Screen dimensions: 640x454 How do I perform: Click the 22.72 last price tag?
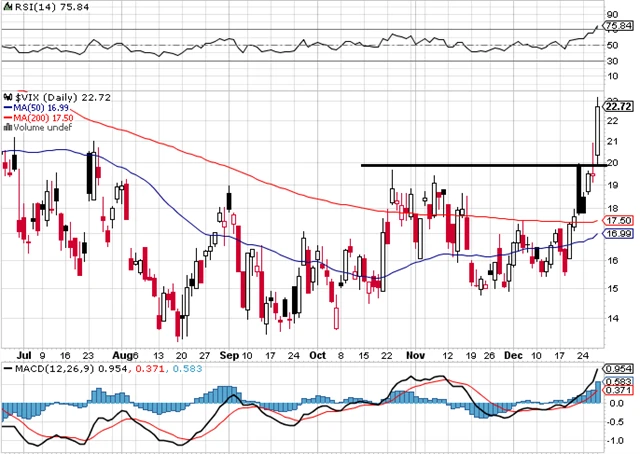click(619, 107)
